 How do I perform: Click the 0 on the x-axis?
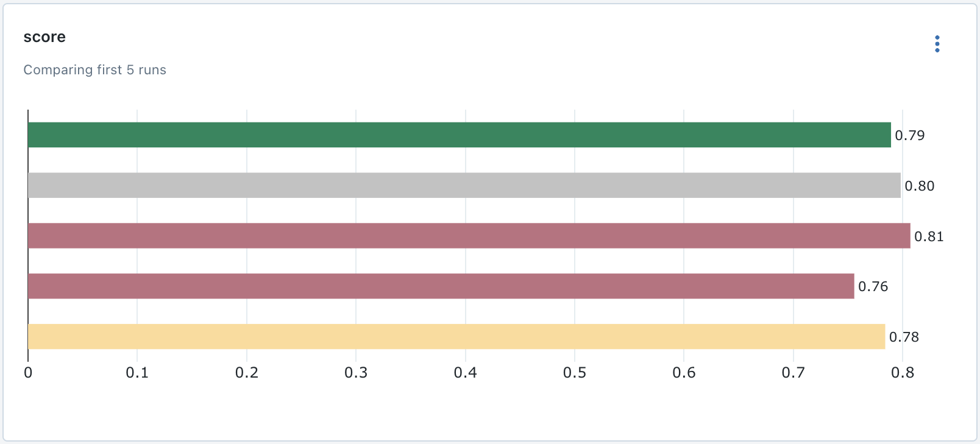pos(27,371)
